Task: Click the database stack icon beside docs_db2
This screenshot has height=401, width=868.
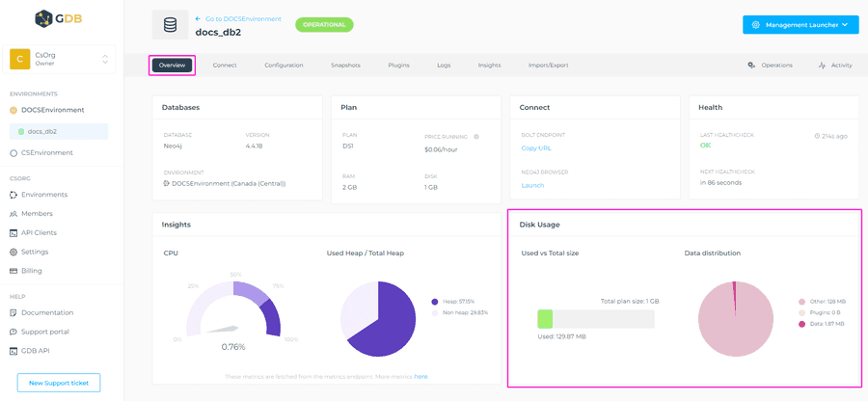Action: click(x=170, y=25)
